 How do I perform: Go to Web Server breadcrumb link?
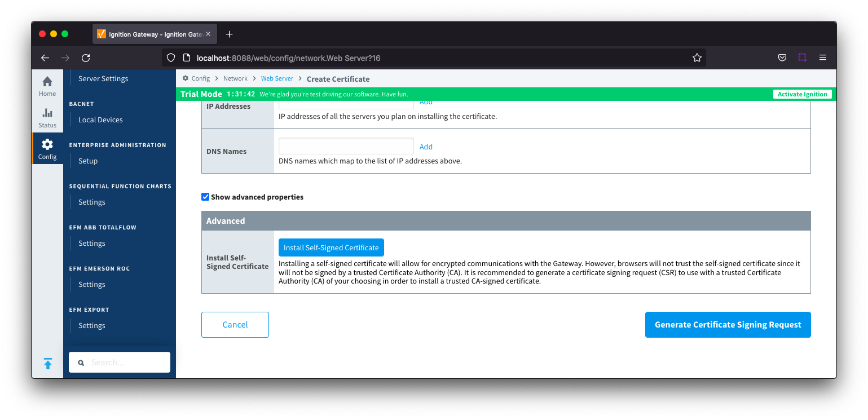[277, 78]
